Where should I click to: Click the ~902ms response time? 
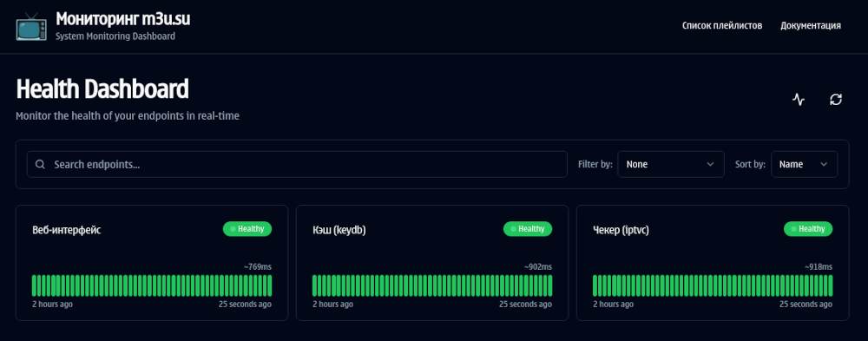(x=538, y=267)
